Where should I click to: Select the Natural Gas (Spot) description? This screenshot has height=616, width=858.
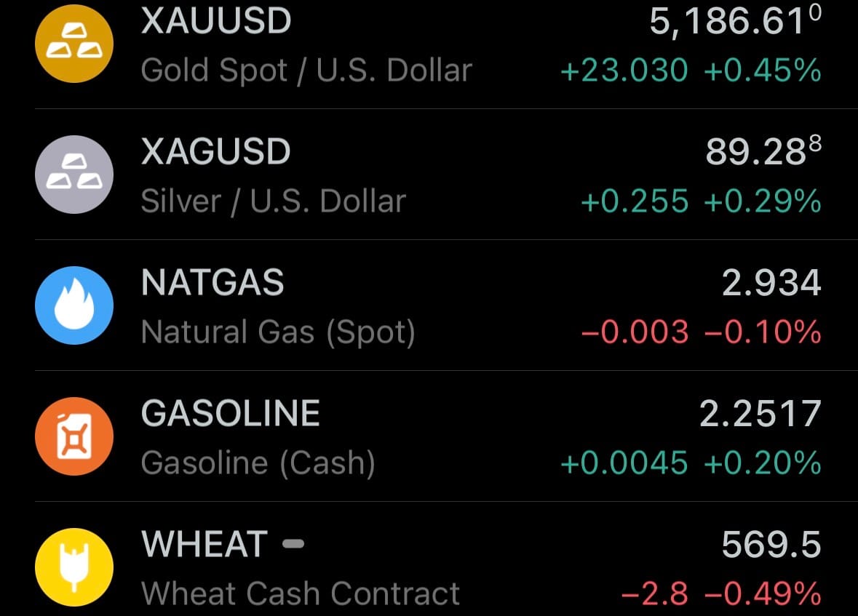pos(278,332)
